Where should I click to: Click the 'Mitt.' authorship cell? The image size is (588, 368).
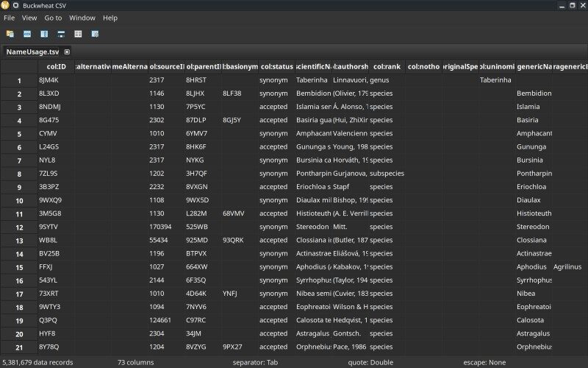coord(351,227)
